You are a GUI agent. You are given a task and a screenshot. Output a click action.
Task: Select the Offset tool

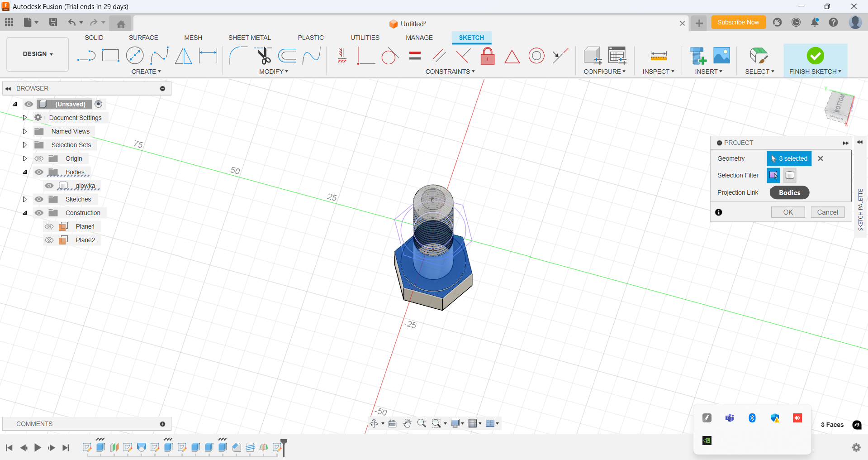288,56
